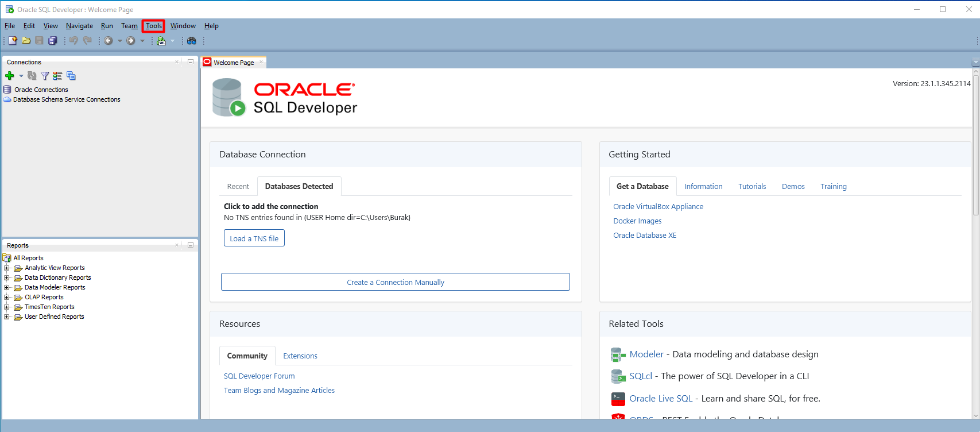Switch to the Recent tab
The height and width of the screenshot is (432, 980).
click(x=238, y=187)
